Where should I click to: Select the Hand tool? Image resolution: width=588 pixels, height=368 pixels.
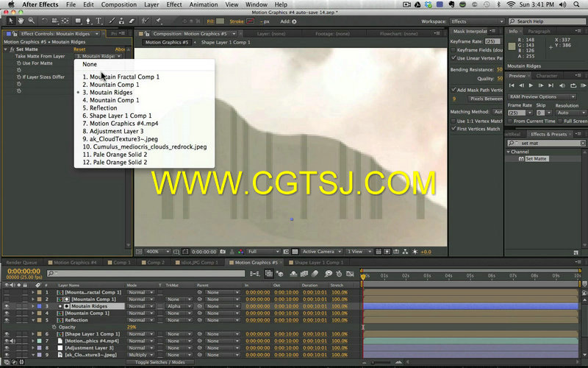pyautogui.click(x=21, y=21)
